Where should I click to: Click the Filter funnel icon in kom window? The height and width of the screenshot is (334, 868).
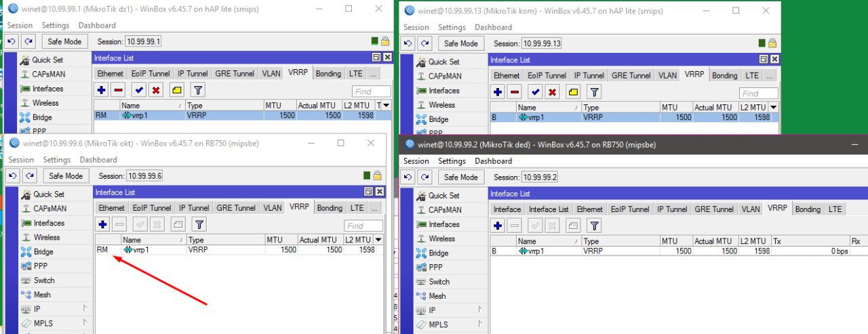594,92
